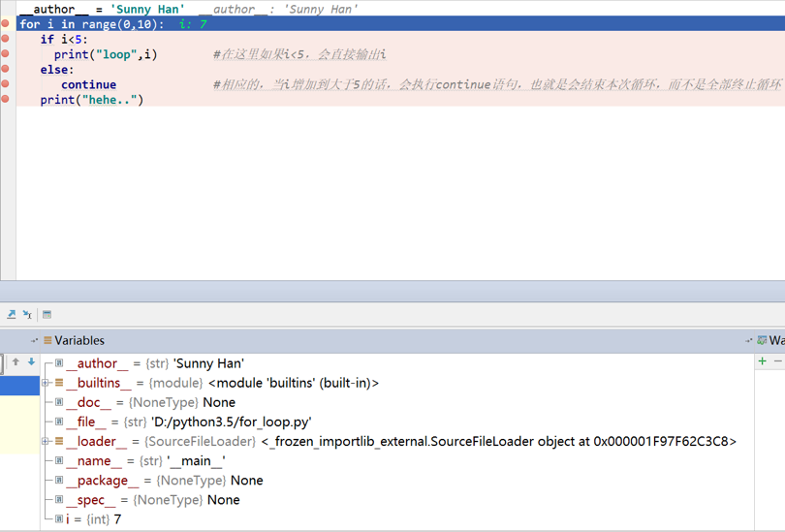
Task: Open the Evaluate Expression calculator icon
Action: [x=47, y=314]
